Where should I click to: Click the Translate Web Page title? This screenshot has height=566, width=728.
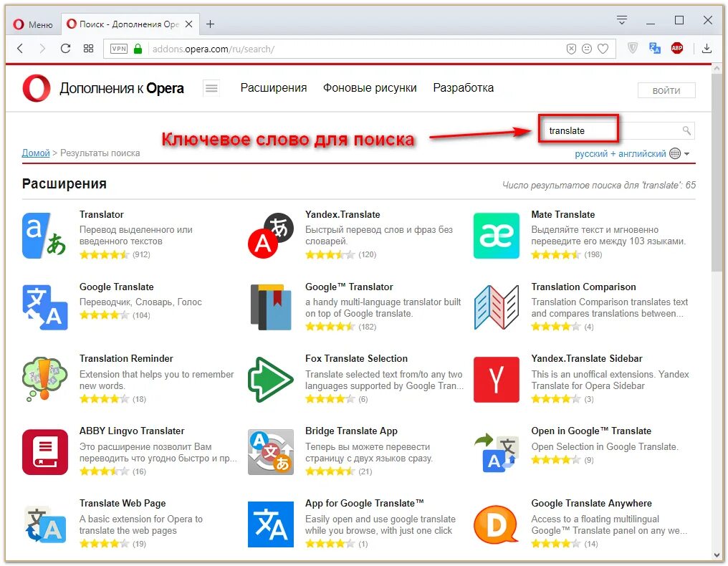tap(123, 504)
